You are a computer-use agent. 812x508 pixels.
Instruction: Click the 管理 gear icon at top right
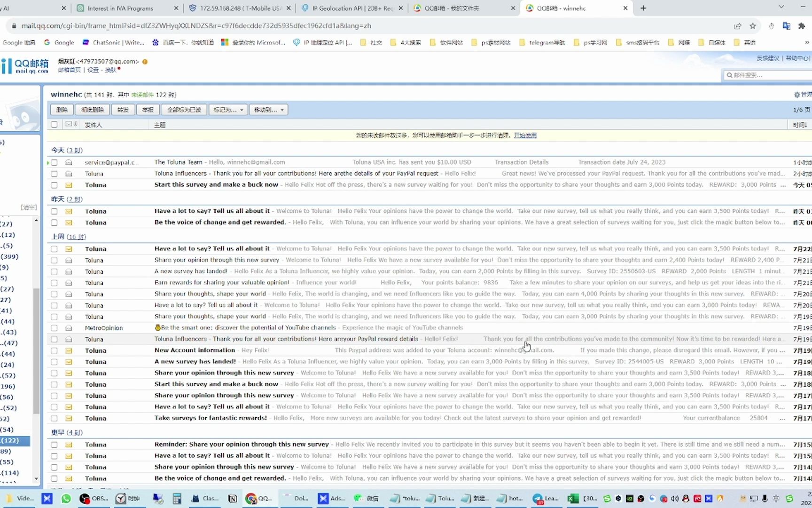pos(797,95)
